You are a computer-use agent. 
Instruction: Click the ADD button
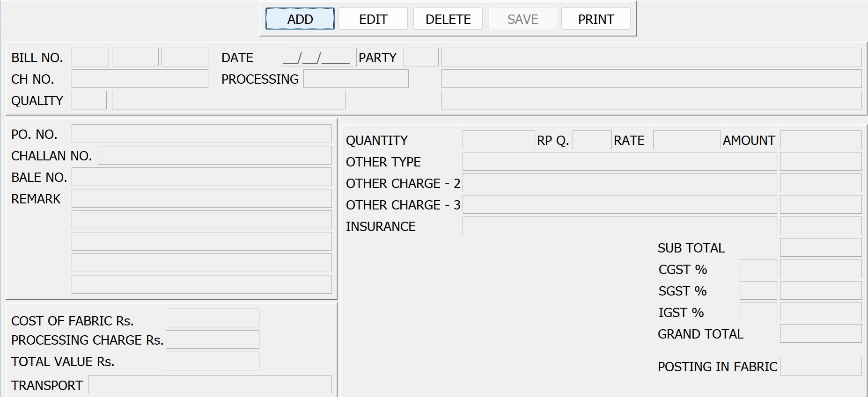point(300,19)
